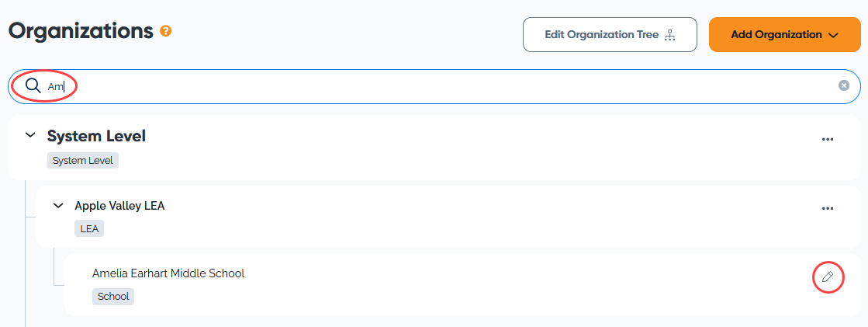Open the Add Organization dropdown arrow
The height and width of the screenshot is (327, 868).
click(x=834, y=35)
